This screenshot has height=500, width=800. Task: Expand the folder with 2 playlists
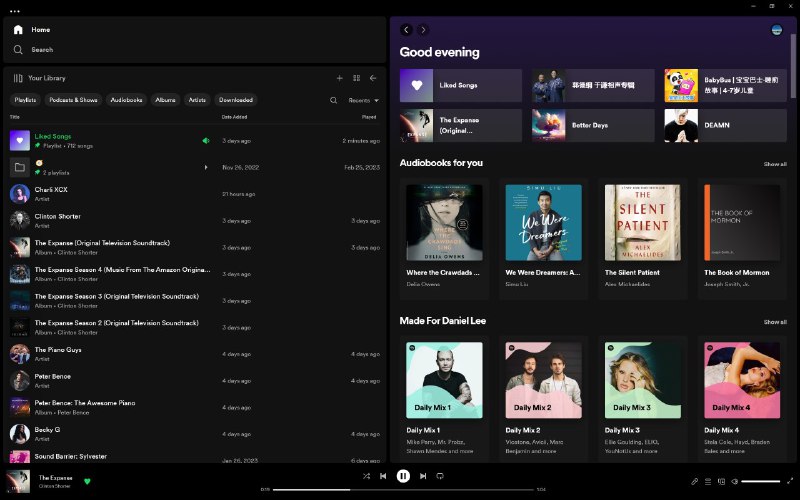click(x=206, y=167)
